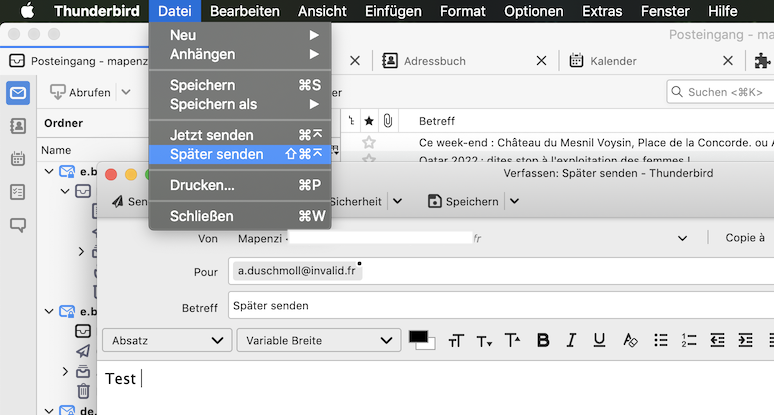Expand the Speichern button dropdown arrow
The height and width of the screenshot is (415, 774).
[514, 201]
